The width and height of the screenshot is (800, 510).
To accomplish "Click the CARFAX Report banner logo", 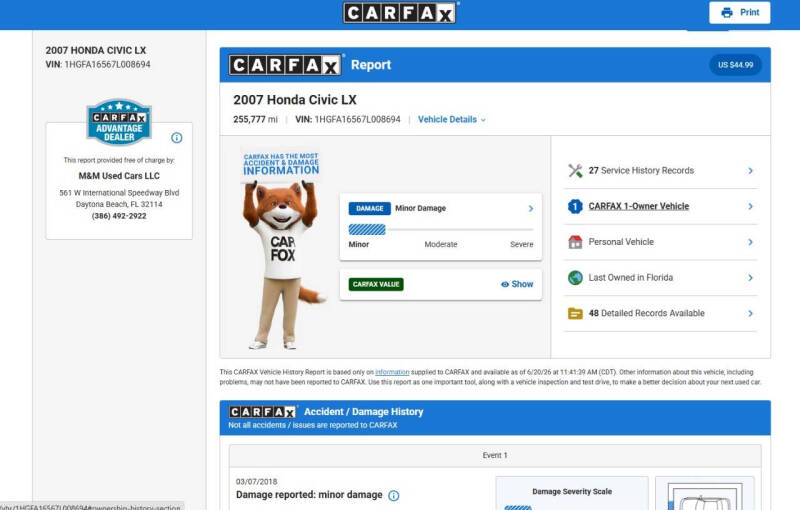I will click(x=286, y=65).
